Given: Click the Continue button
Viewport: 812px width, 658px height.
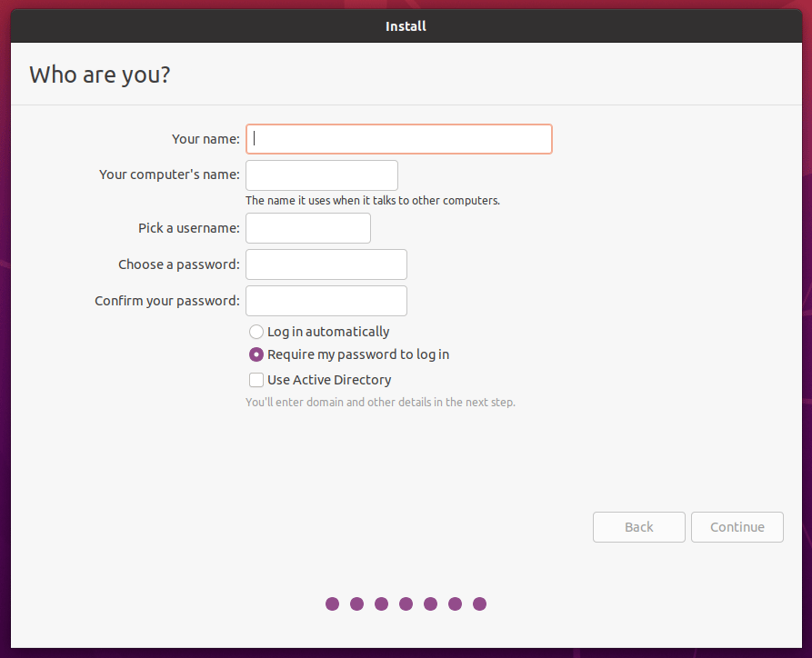Looking at the screenshot, I should (x=737, y=527).
